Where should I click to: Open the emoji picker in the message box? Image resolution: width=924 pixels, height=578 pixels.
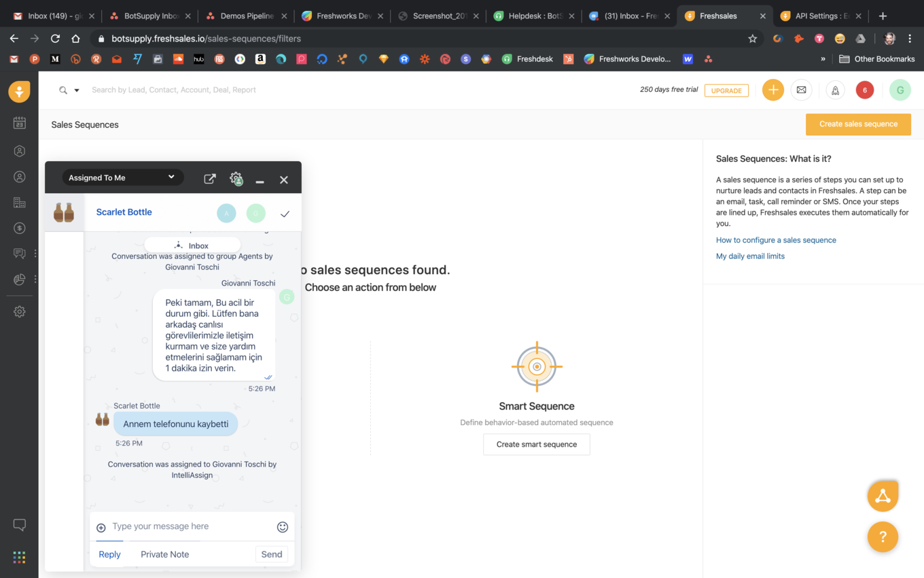coord(283,526)
